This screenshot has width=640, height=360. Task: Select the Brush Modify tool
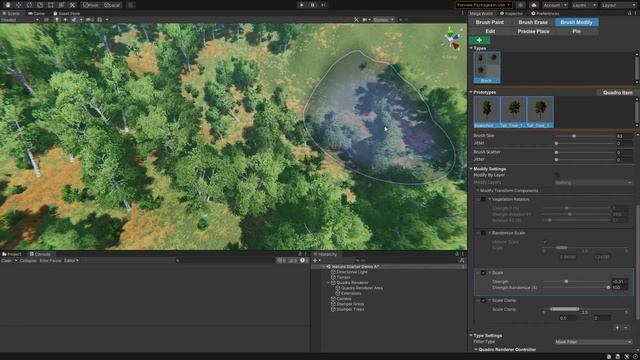[x=576, y=22]
